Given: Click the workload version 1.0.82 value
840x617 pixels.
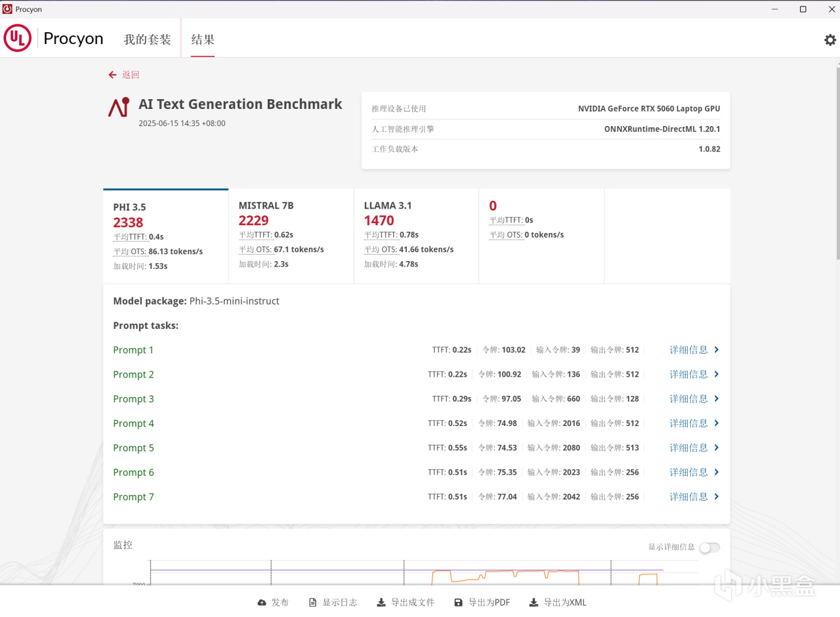Looking at the screenshot, I should click(709, 149).
